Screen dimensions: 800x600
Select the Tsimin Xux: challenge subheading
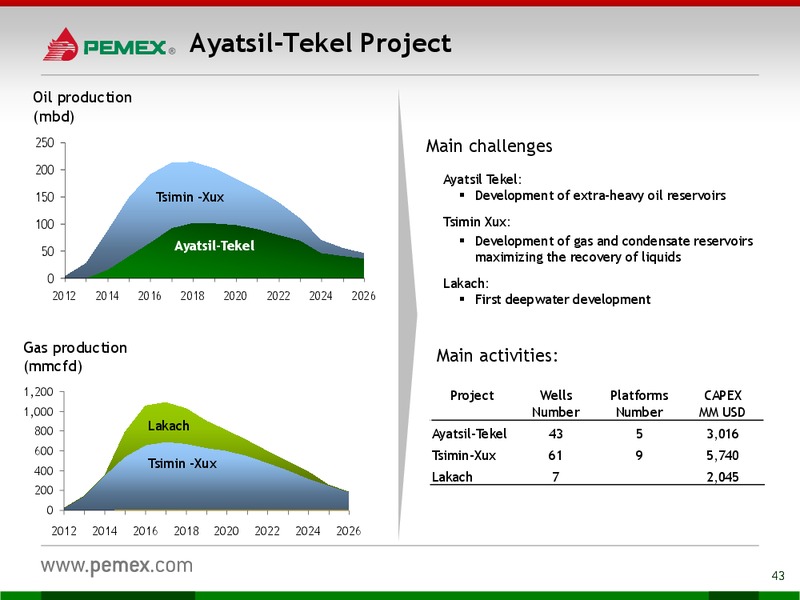pyautogui.click(x=477, y=221)
